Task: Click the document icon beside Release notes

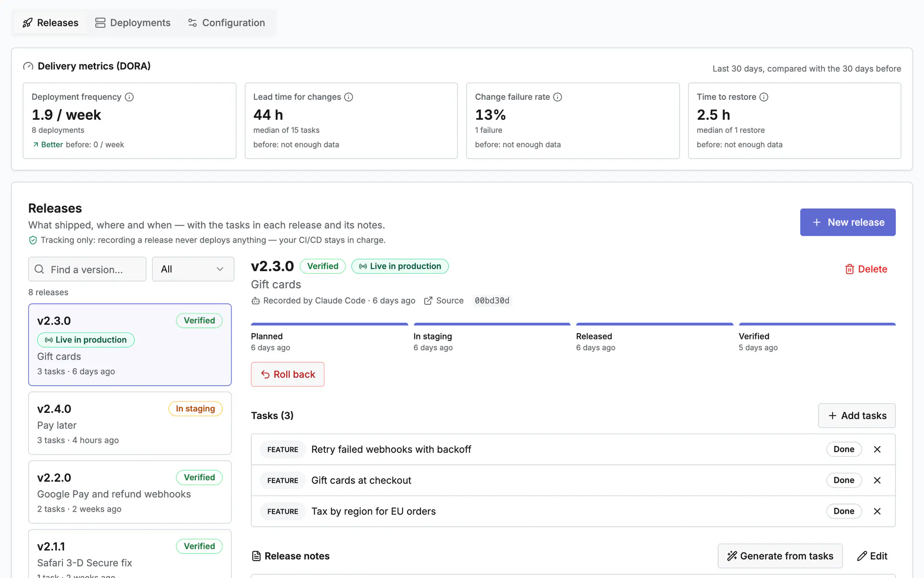Action: [x=256, y=556]
